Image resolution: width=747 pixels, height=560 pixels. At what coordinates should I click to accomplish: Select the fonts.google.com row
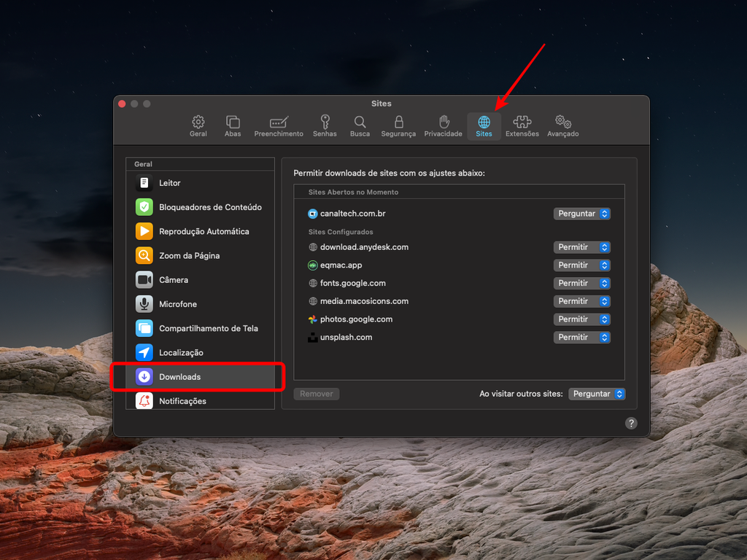coord(460,284)
